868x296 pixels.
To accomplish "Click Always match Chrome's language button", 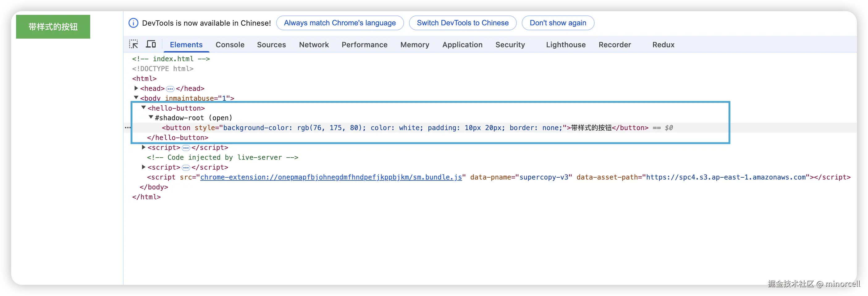I will [x=340, y=23].
